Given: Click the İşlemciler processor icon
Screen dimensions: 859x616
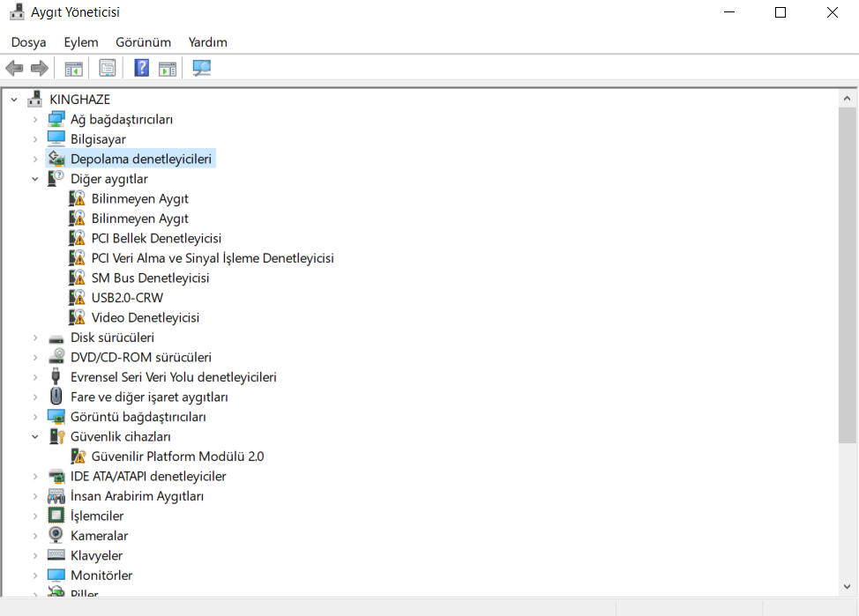Looking at the screenshot, I should tap(56, 516).
